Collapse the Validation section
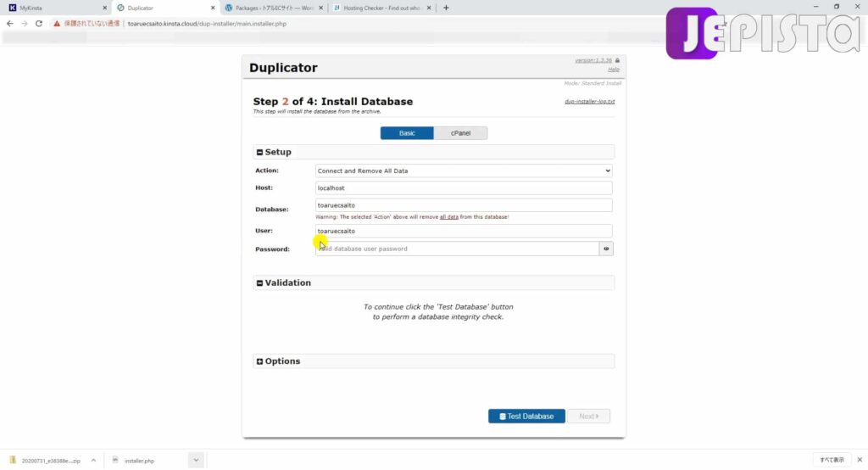The image size is (868, 470). pos(259,283)
